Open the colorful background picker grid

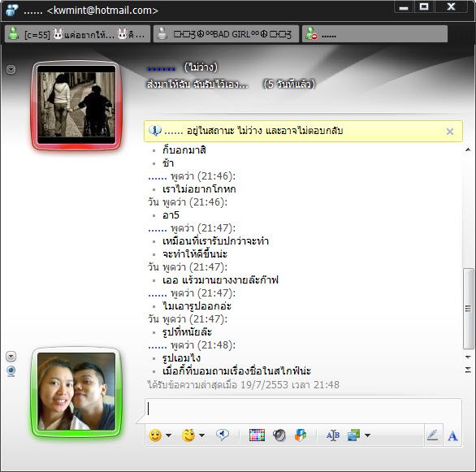(x=257, y=435)
